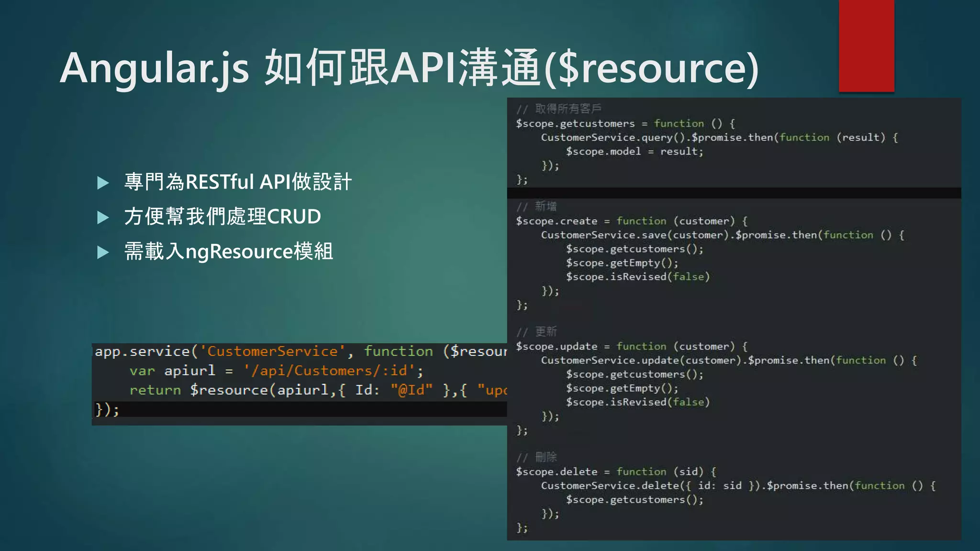Click the arrow bullet beside '專門為RESTful API做設計'
Viewport: 980px width, 551px height.
pos(103,183)
